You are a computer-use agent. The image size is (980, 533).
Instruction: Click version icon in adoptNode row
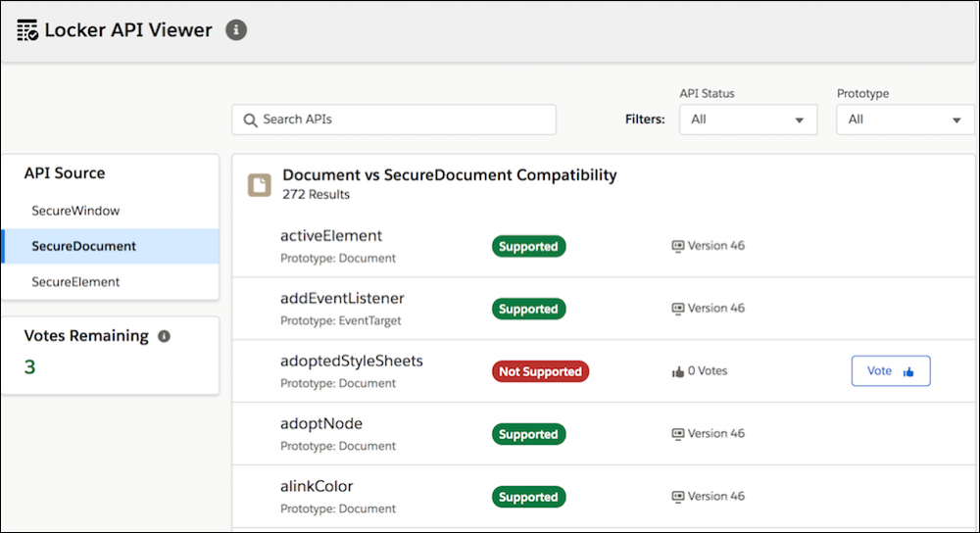point(677,434)
